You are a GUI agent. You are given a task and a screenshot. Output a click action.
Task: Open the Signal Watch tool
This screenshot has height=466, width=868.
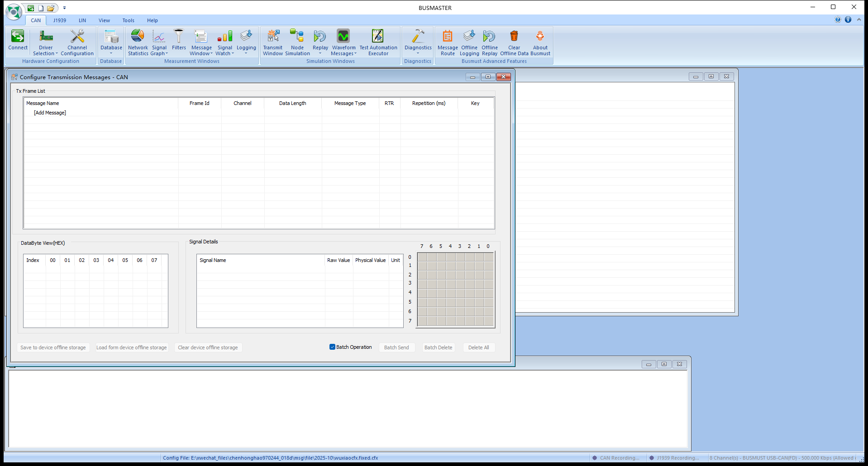coord(225,42)
